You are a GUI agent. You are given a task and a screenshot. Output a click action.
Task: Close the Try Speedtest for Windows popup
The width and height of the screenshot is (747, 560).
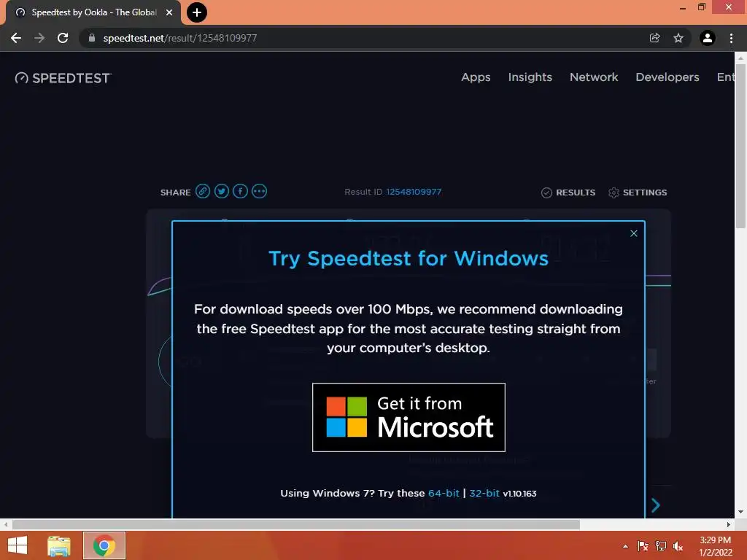[x=634, y=233]
